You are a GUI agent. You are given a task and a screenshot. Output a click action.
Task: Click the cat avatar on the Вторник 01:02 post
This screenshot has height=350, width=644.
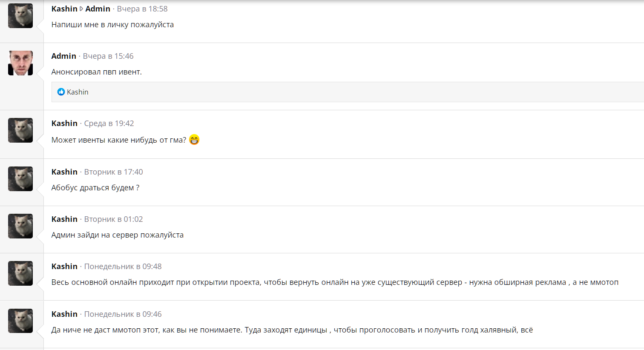[x=20, y=226]
